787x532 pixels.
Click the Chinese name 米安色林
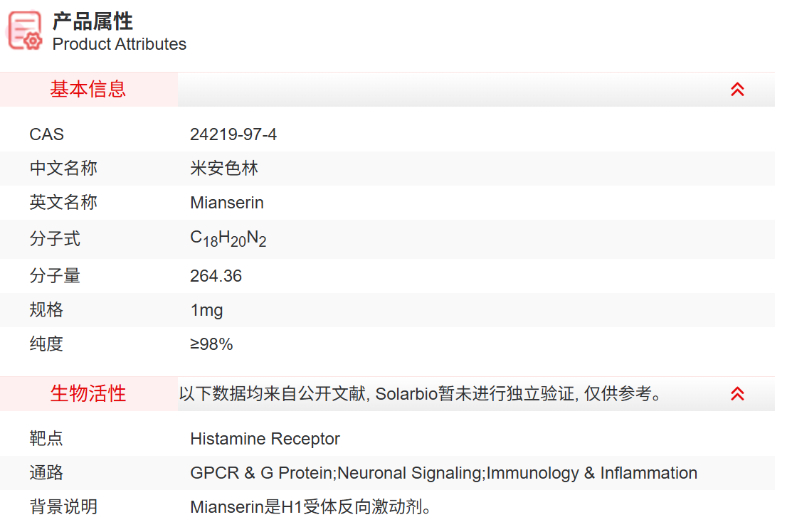[224, 169]
